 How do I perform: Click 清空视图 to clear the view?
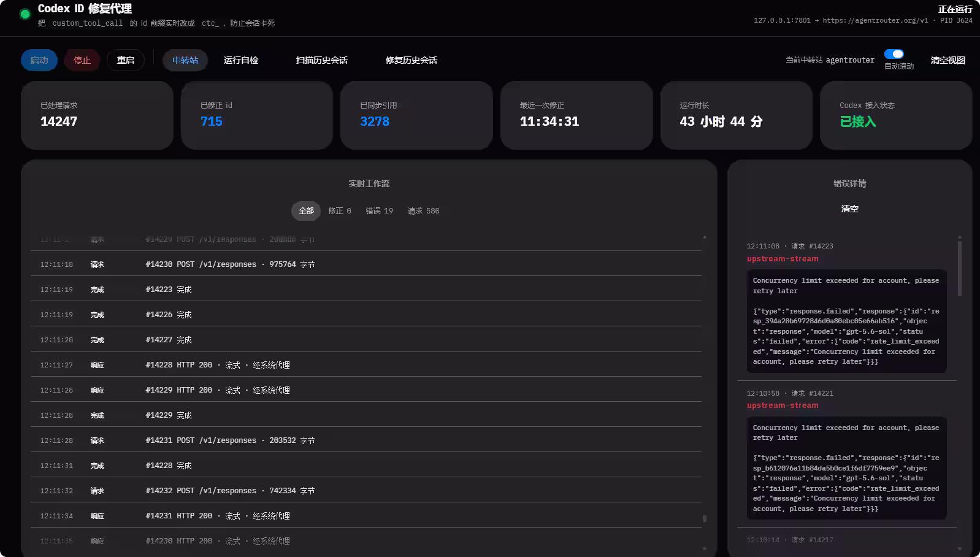coord(948,60)
